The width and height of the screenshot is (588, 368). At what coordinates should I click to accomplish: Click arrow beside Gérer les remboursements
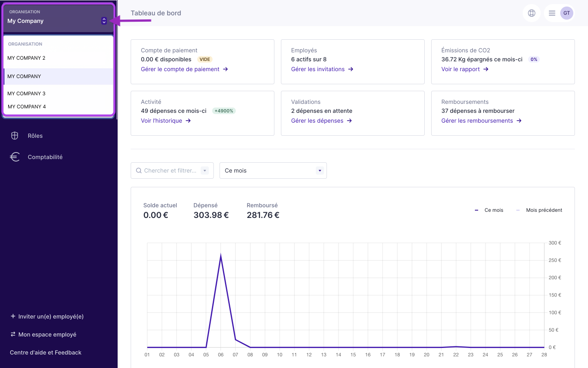pos(519,121)
